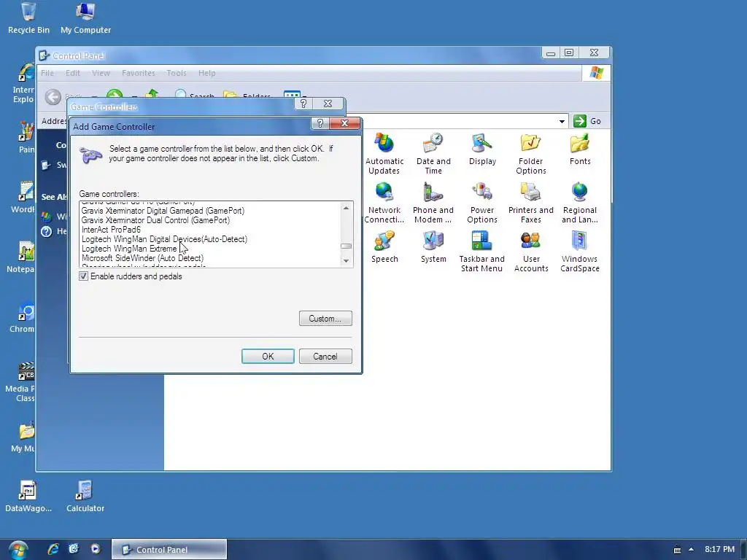Launch Internet Explorer from quick launch
Image resolution: width=747 pixels, height=560 pixels.
click(53, 549)
